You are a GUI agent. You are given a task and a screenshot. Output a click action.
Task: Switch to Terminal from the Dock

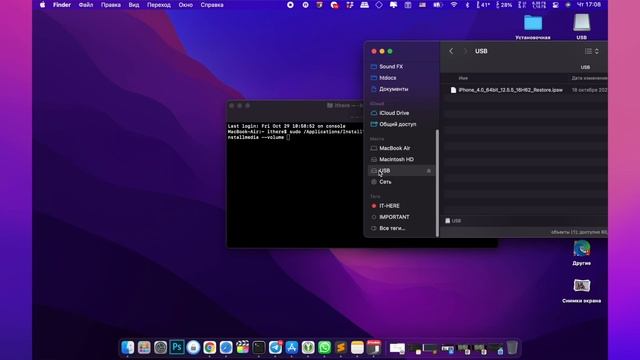[259, 347]
